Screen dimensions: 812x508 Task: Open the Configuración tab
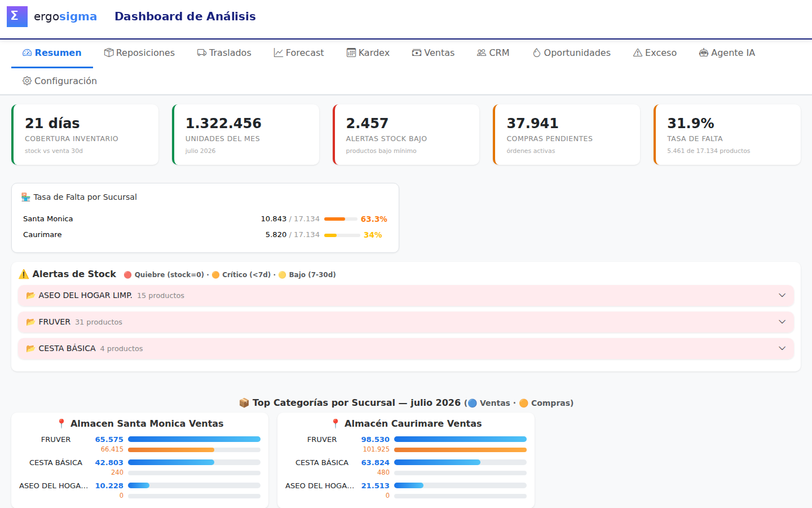click(x=60, y=81)
